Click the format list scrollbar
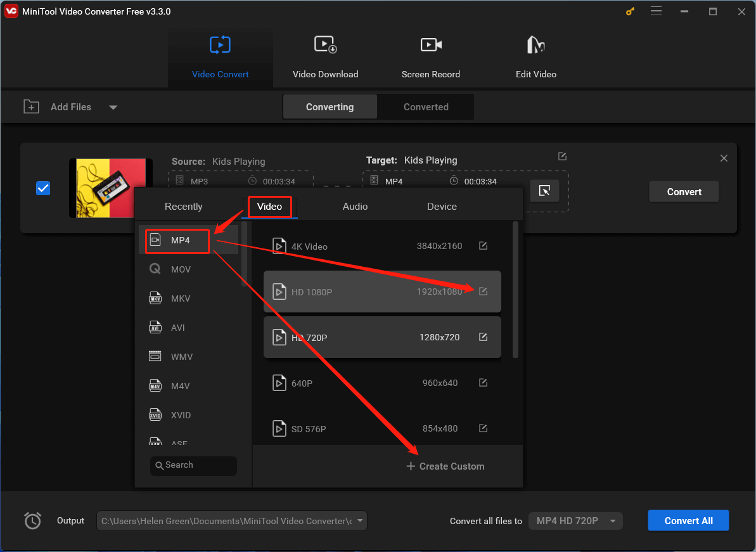This screenshot has height=552, width=756. (245, 254)
